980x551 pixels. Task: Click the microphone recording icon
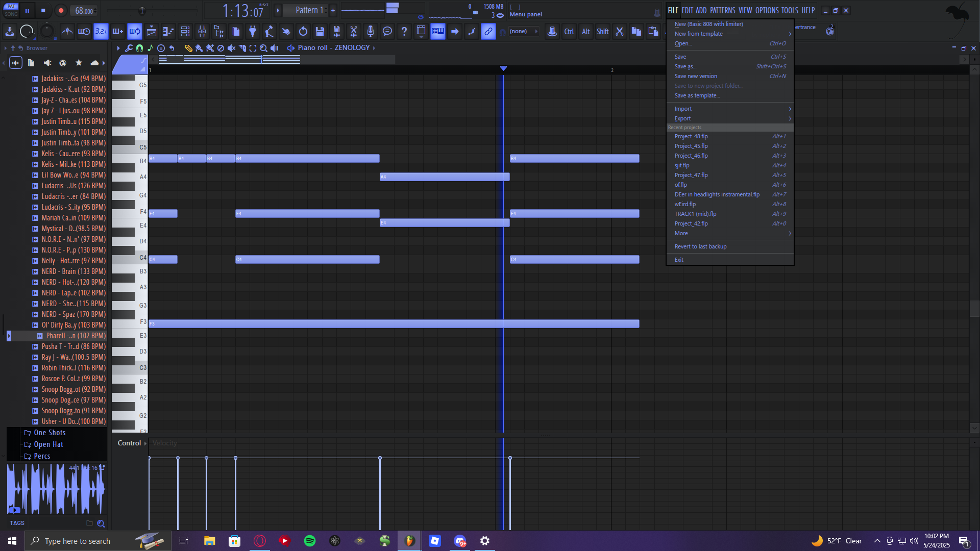(371, 32)
